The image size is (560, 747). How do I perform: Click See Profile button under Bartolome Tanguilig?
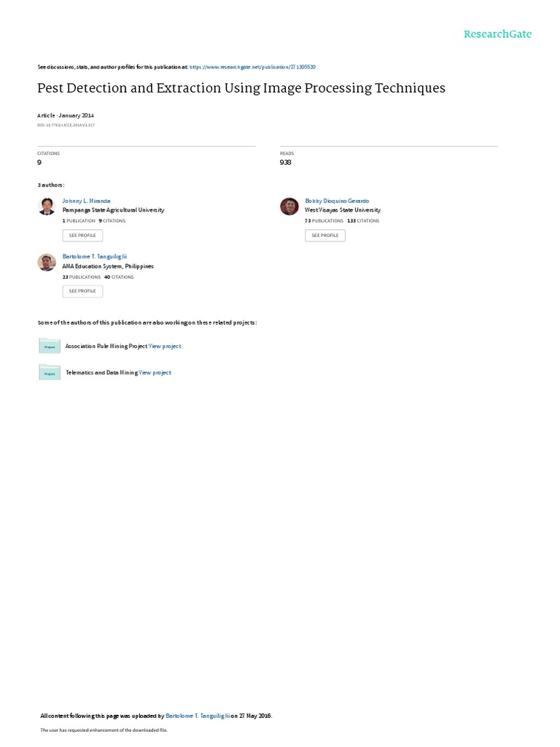[x=82, y=291]
